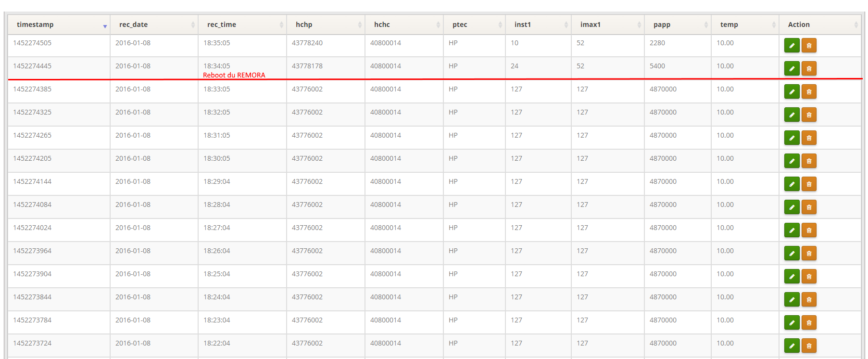The height and width of the screenshot is (359, 868).
Task: Edit the row with timestamp 1452274325
Action: (792, 115)
